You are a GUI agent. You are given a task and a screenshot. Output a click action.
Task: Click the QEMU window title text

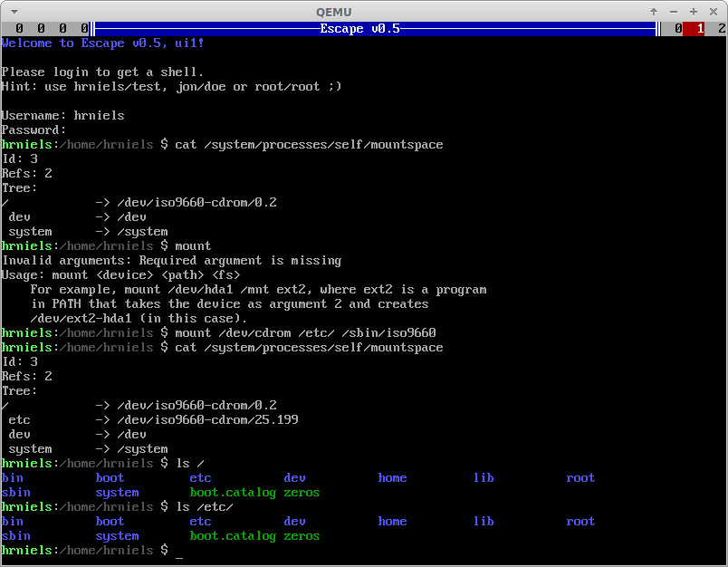coord(334,12)
